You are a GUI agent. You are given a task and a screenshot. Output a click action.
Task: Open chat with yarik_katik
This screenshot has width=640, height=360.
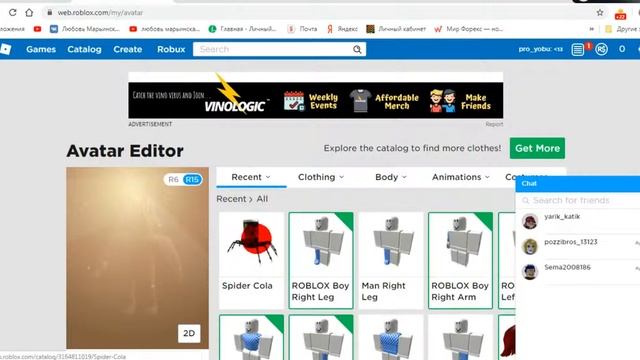[x=578, y=221]
